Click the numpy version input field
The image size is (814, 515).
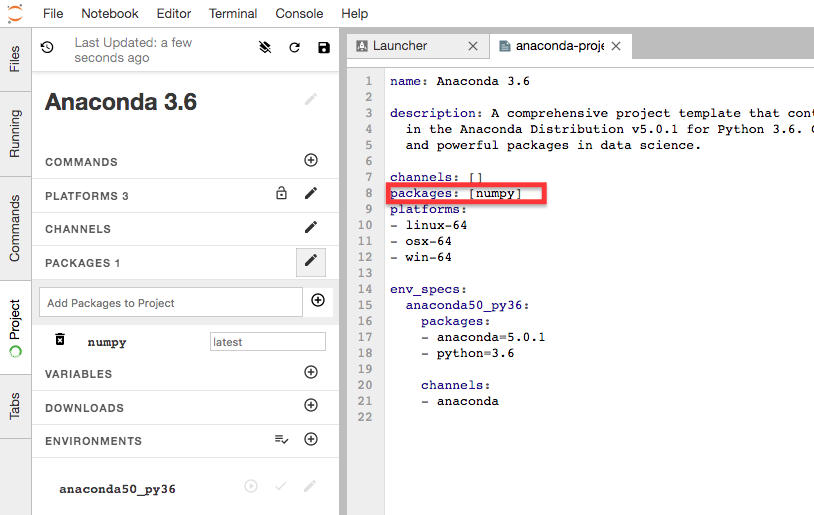click(x=267, y=342)
